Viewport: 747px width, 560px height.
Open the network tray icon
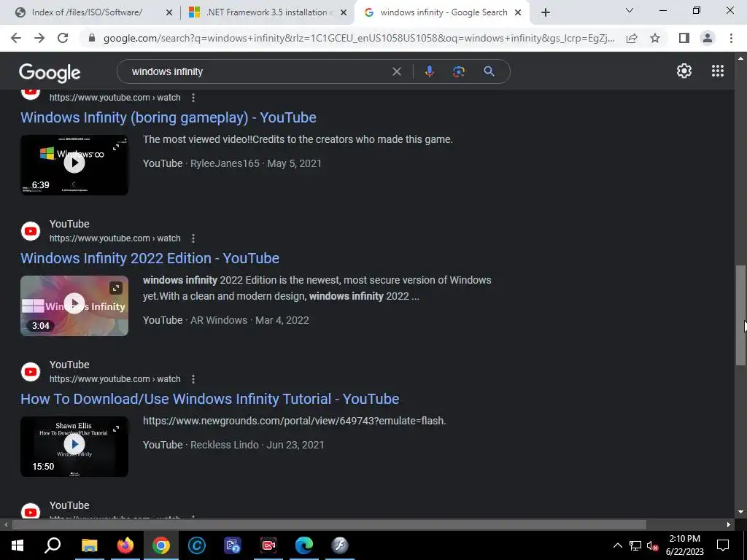tap(635, 545)
